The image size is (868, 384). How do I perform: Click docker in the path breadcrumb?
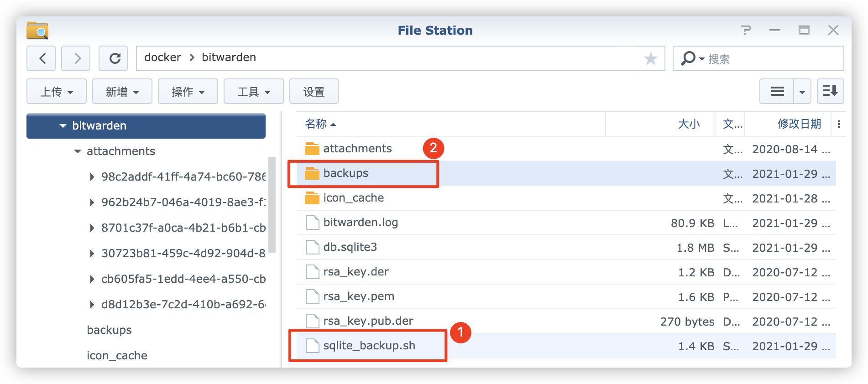click(162, 57)
